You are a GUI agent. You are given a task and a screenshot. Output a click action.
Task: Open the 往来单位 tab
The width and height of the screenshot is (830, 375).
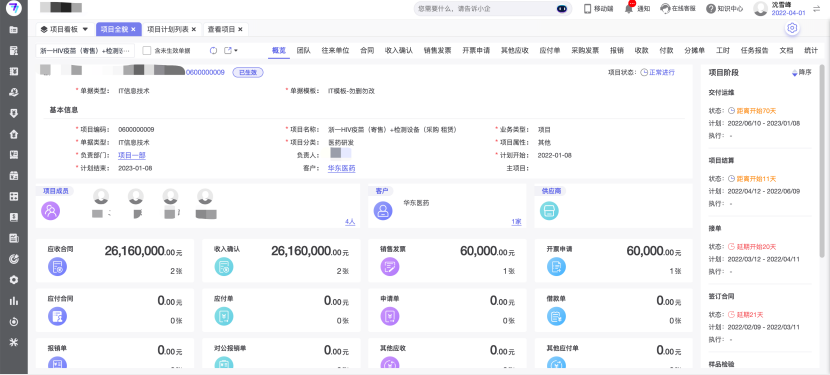tap(335, 50)
